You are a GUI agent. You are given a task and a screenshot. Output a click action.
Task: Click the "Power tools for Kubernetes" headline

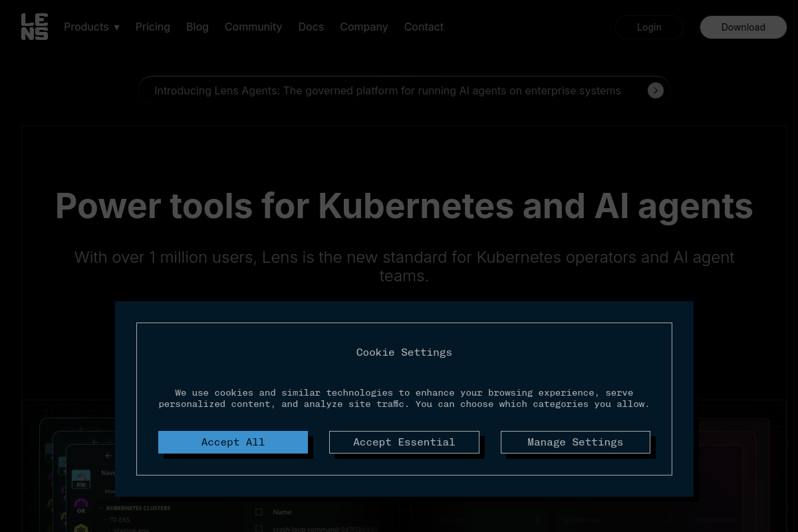pos(404,205)
